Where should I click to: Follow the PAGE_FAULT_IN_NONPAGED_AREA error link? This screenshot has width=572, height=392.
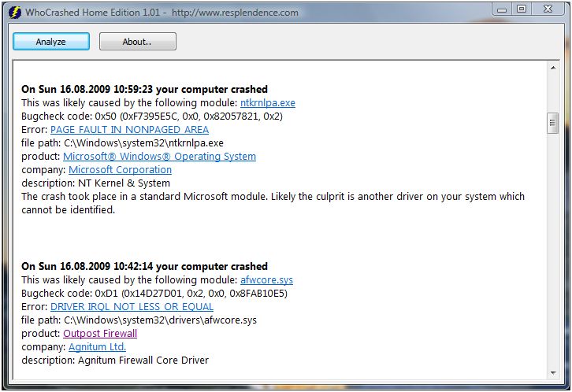(129, 130)
